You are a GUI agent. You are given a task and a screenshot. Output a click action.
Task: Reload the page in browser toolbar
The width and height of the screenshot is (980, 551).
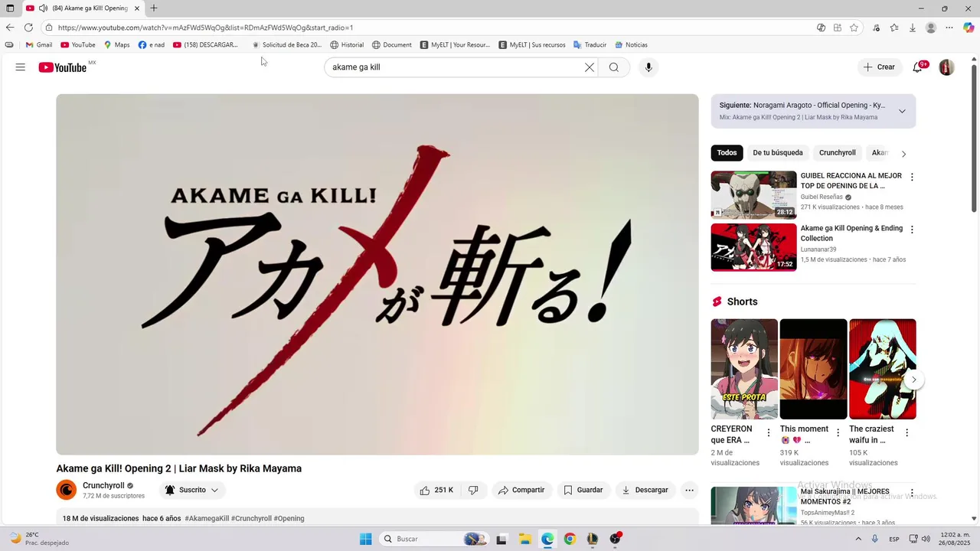pos(28,28)
